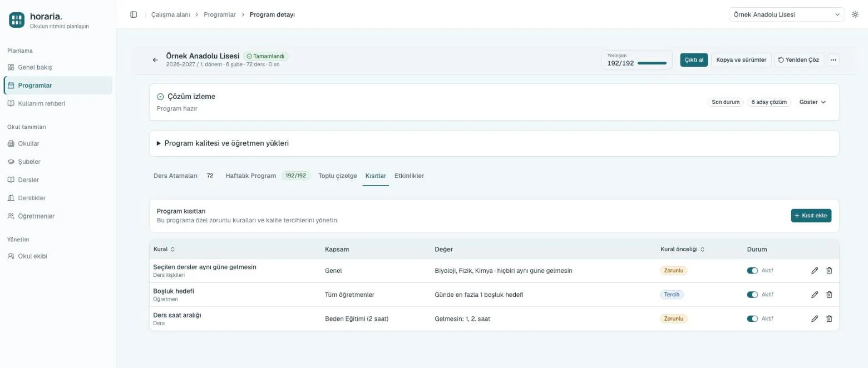Image resolution: width=868 pixels, height=368 pixels.
Task: Delete the 'Boşluk hedefi' rule
Action: [829, 295]
